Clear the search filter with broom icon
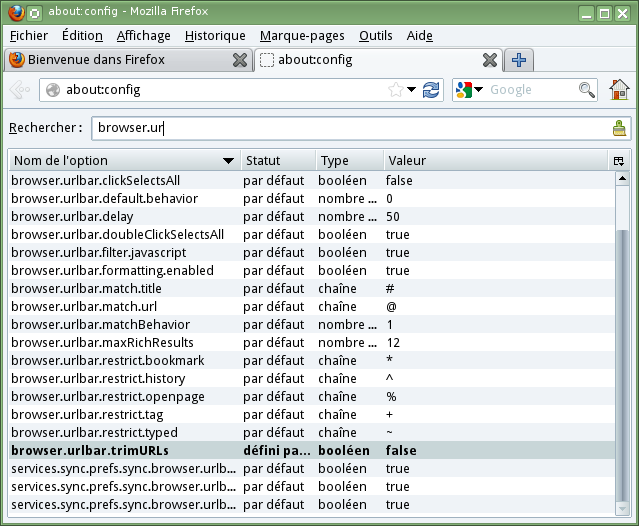Viewport: 639px width, 526px height. 619,128
